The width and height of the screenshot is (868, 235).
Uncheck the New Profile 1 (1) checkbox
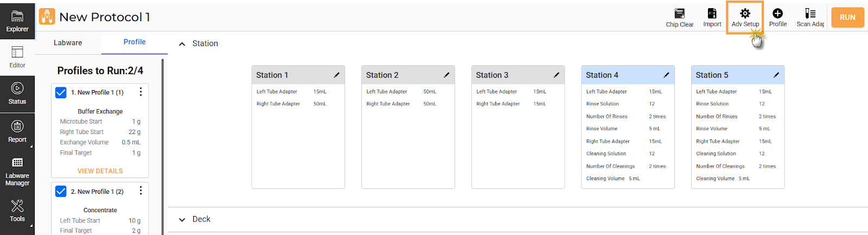61,93
